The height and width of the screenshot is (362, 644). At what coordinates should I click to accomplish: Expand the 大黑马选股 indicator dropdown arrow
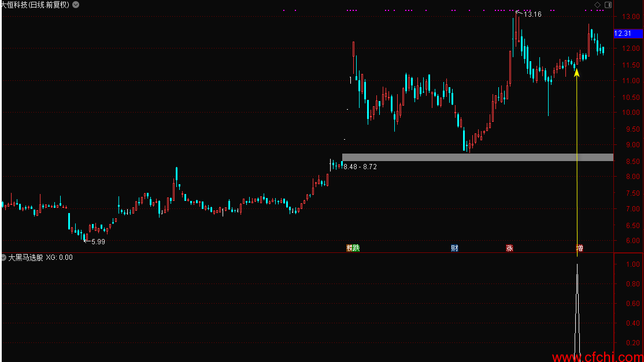tap(3, 257)
